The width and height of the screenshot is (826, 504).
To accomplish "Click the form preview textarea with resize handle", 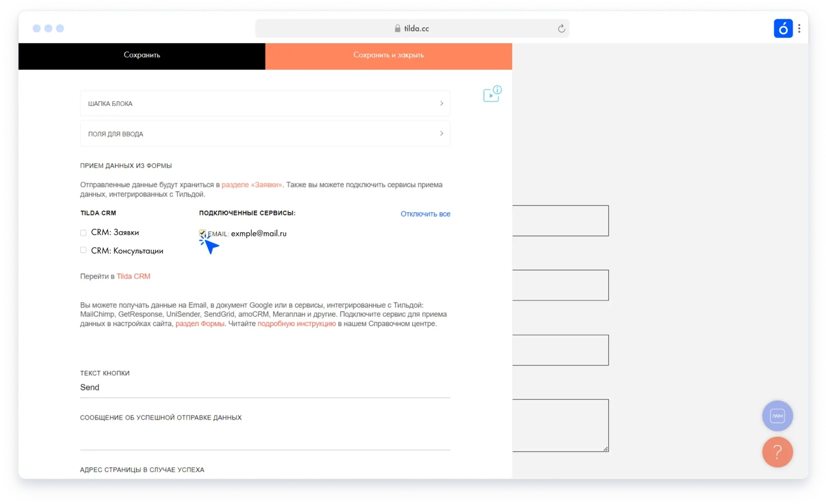I will coord(560,425).
